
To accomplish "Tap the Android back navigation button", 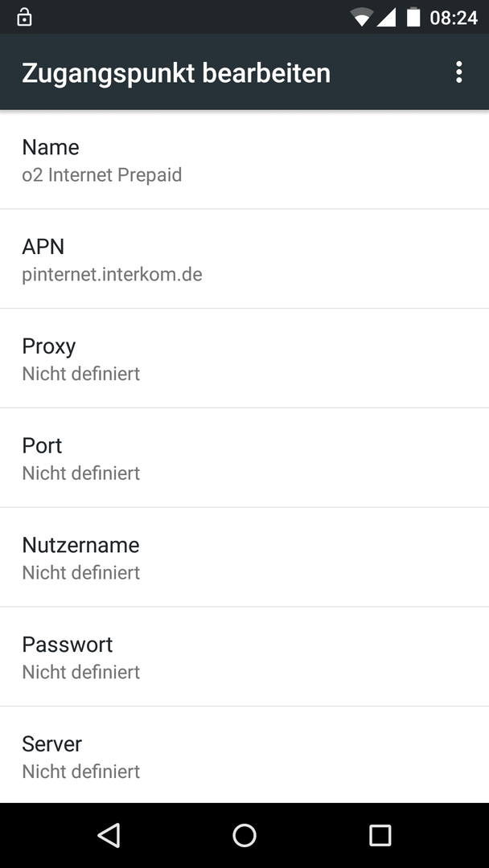I will click(x=109, y=835).
